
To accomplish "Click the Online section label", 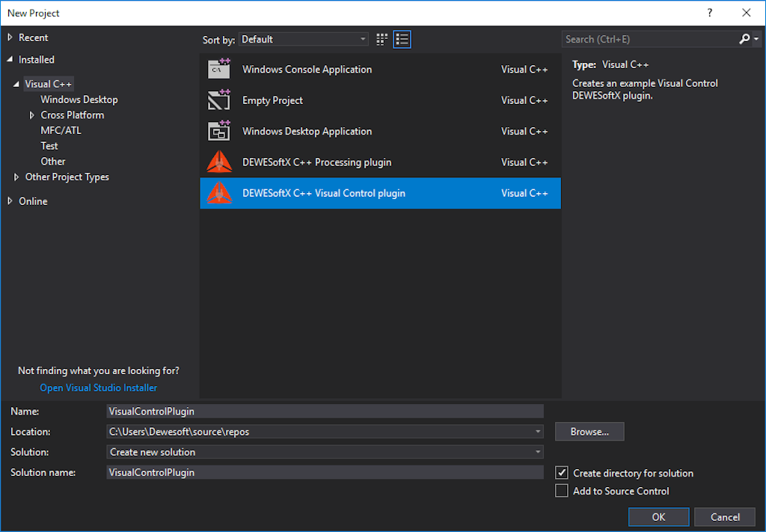I will point(33,201).
